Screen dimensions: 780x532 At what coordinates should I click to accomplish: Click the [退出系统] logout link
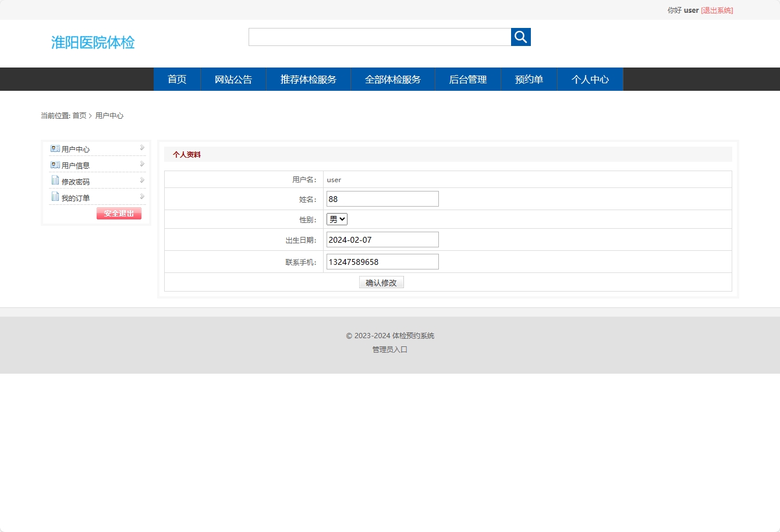717,10
